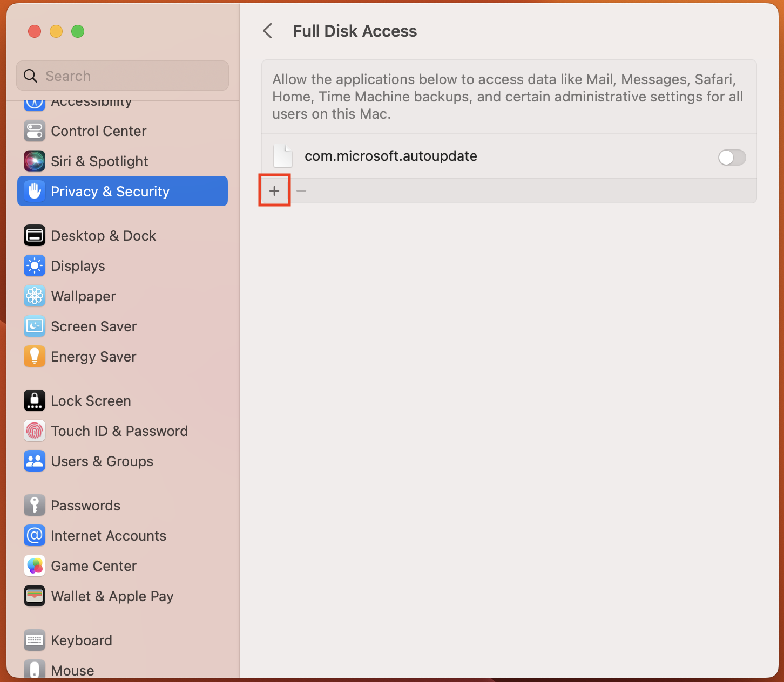The width and height of the screenshot is (784, 682).
Task: Select Game Center label
Action: [94, 566]
